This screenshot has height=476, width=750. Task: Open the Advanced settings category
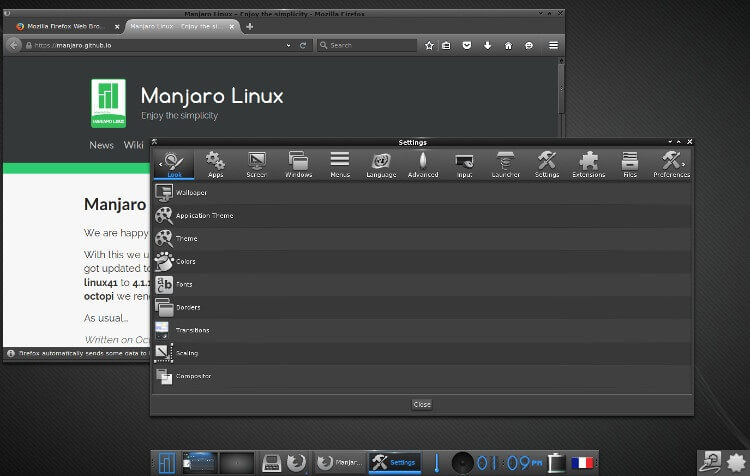[x=423, y=164]
